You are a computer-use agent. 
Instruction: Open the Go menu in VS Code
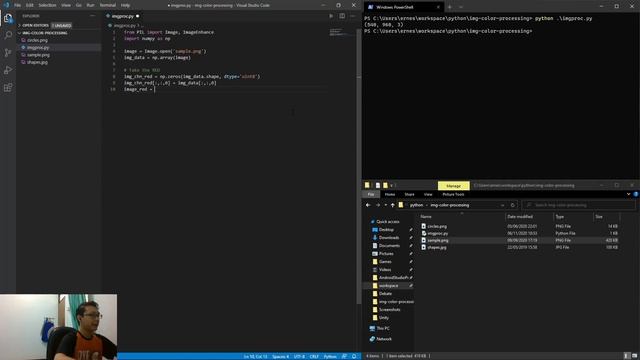click(x=79, y=5)
